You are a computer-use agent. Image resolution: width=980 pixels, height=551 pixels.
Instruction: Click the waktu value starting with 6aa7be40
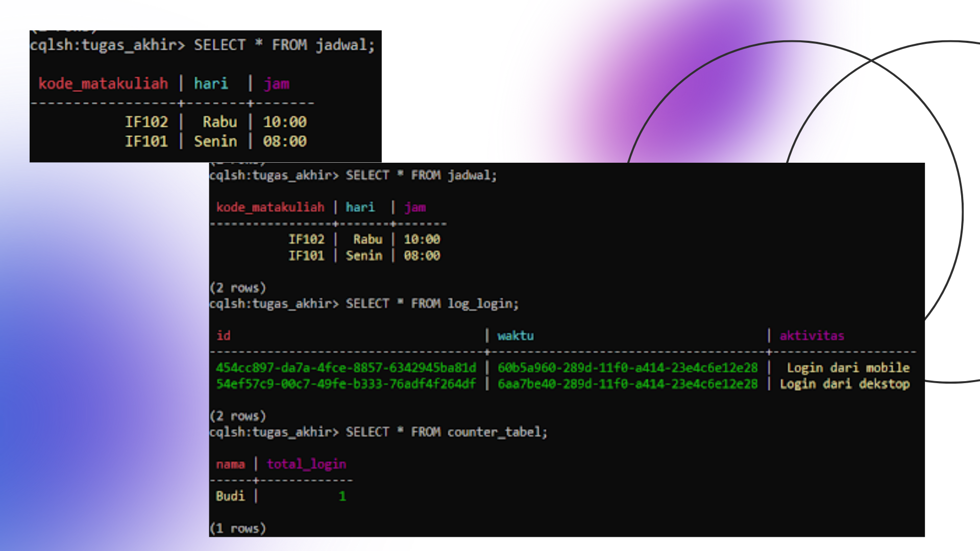click(628, 384)
